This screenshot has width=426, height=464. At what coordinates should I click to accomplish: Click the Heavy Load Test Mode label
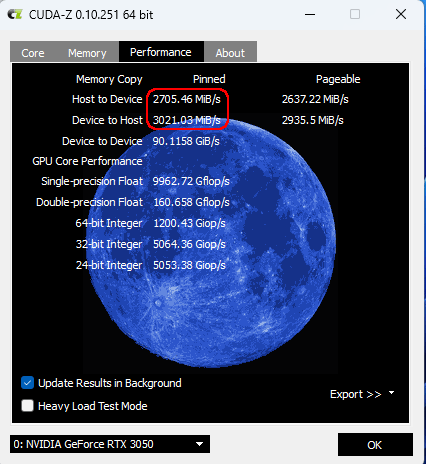(x=93, y=406)
